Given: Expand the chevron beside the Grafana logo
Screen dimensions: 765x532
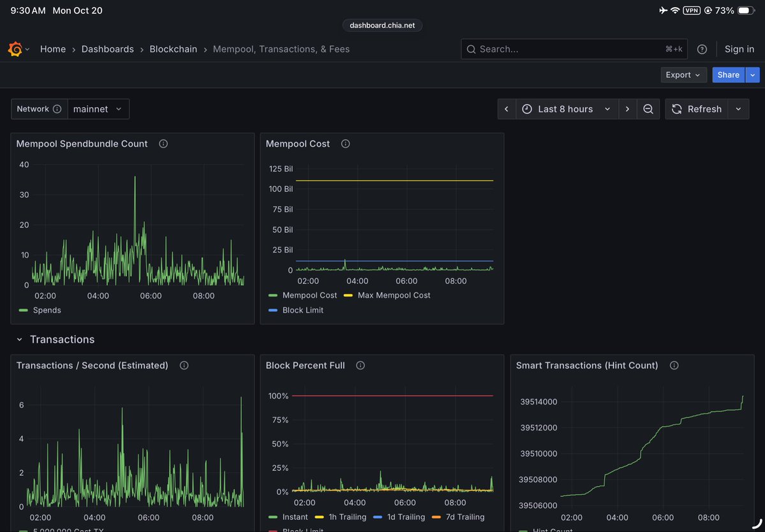Looking at the screenshot, I should pos(27,49).
